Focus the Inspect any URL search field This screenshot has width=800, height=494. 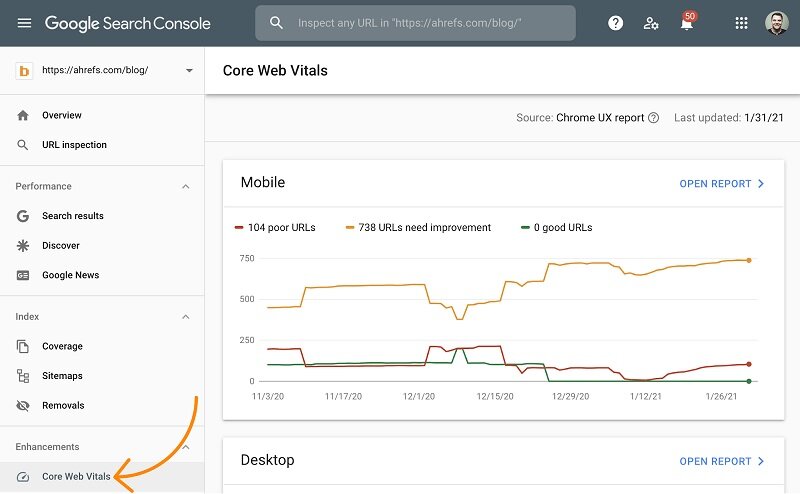coord(415,23)
